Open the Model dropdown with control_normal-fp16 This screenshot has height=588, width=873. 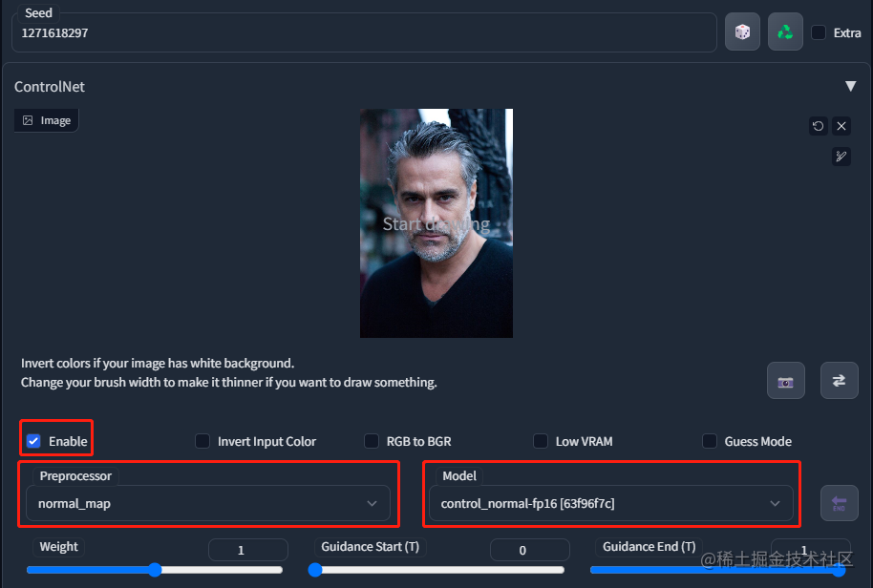pyautogui.click(x=611, y=503)
